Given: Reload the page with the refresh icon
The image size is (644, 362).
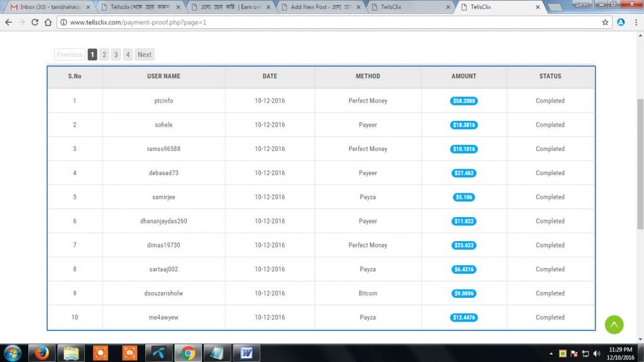Looking at the screenshot, I should coord(35,22).
